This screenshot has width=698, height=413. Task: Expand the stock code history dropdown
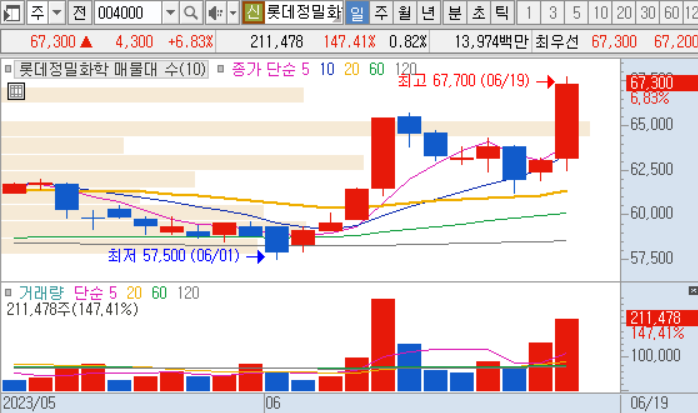point(170,12)
